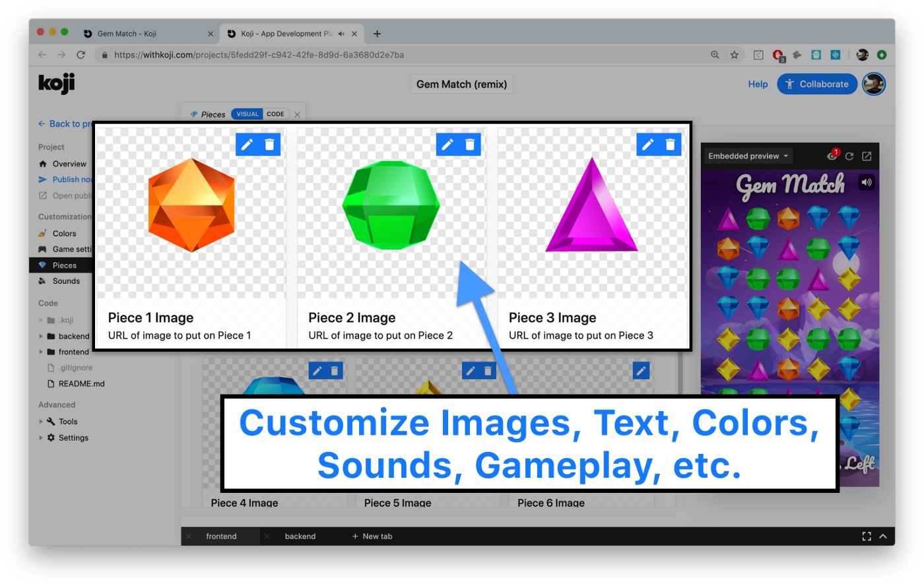This screenshot has width=924, height=586.
Task: Expand the backend folder in sidebar
Action: pos(41,336)
